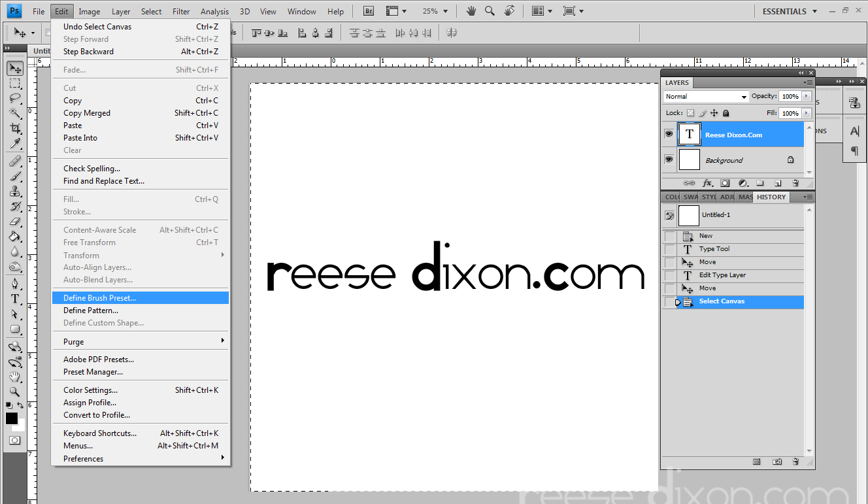Image resolution: width=868 pixels, height=504 pixels.
Task: Open the Preset Manager menu entry
Action: tap(141, 372)
